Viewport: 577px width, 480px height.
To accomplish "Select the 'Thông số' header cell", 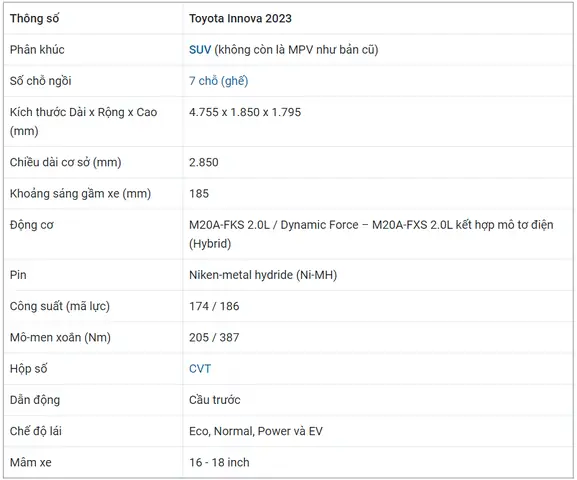I will click(34, 18).
